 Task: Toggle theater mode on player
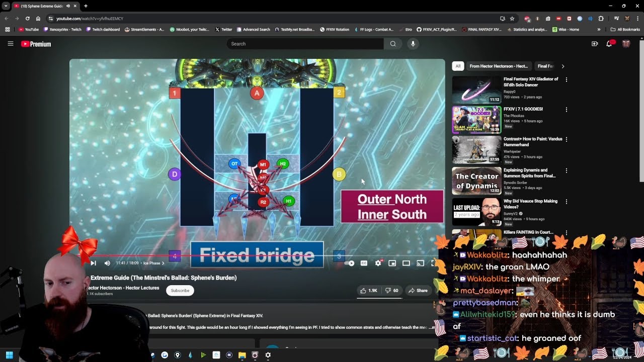pos(406,263)
